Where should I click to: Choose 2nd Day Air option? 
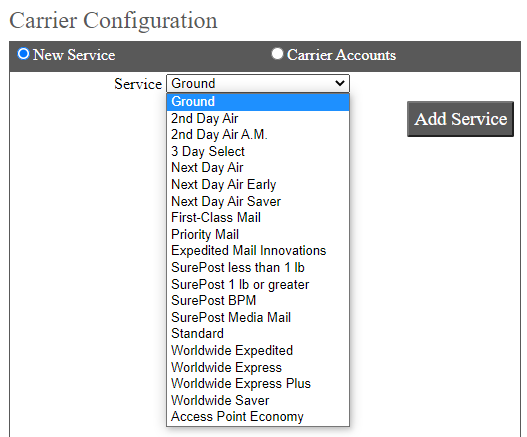258,118
